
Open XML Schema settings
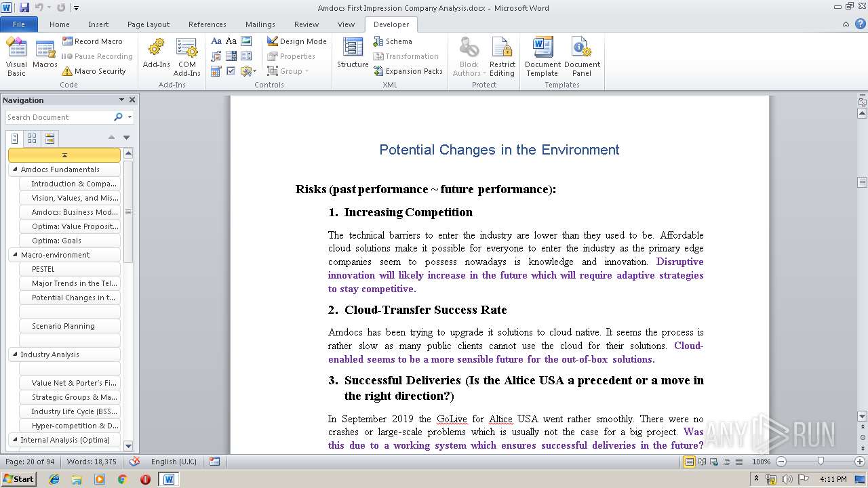[393, 41]
